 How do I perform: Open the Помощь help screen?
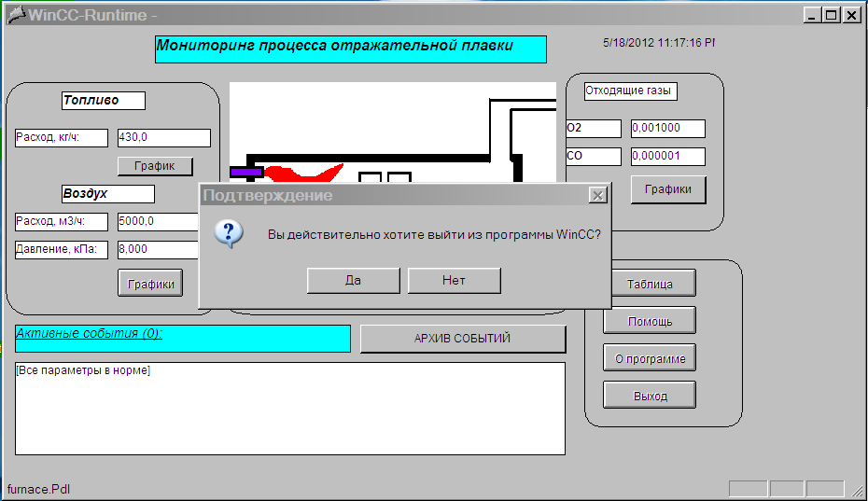tap(650, 321)
